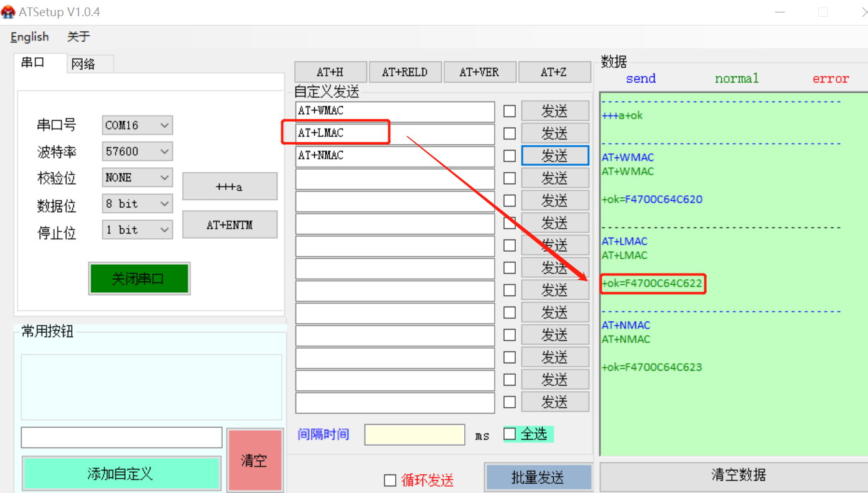Click the AT+ENTM button

click(230, 225)
